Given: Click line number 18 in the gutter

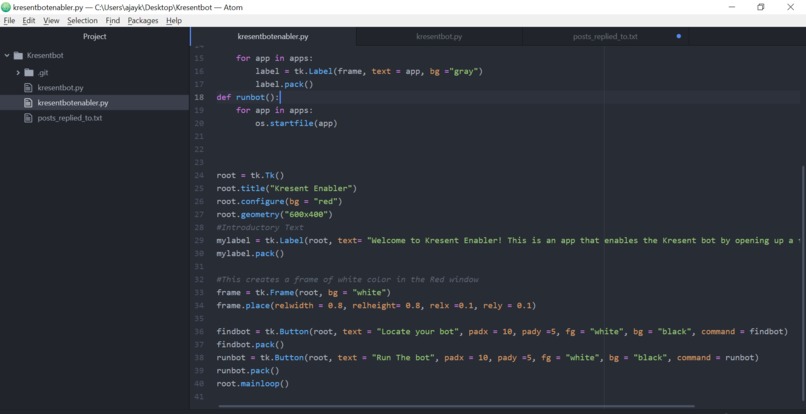Looking at the screenshot, I should pos(199,97).
